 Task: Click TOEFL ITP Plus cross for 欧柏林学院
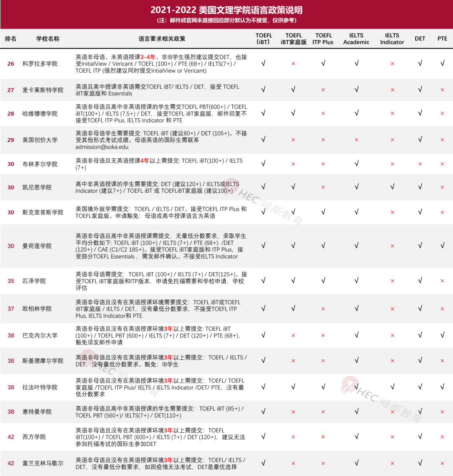[323, 309]
